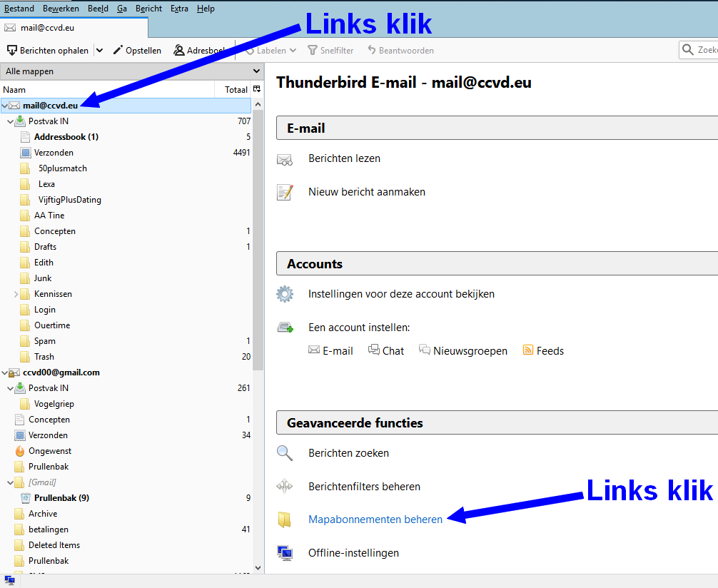
Task: Click the account settings gear icon
Action: (x=285, y=294)
